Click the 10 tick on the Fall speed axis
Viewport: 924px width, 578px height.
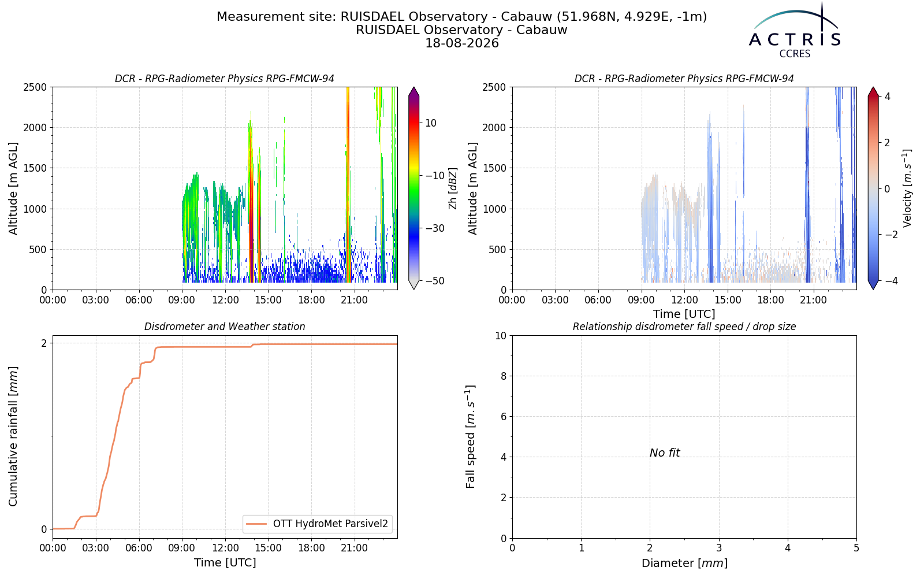(501, 336)
